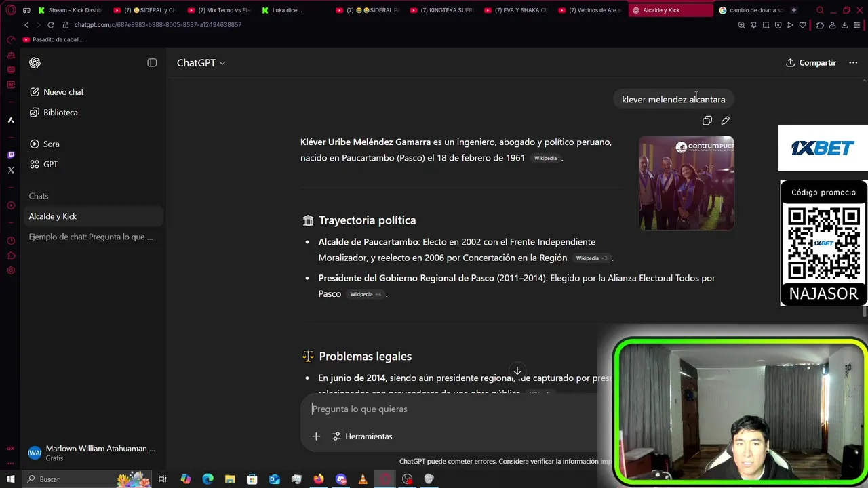Open Firefox from taskbar
The height and width of the screenshot is (488, 868).
click(319, 479)
